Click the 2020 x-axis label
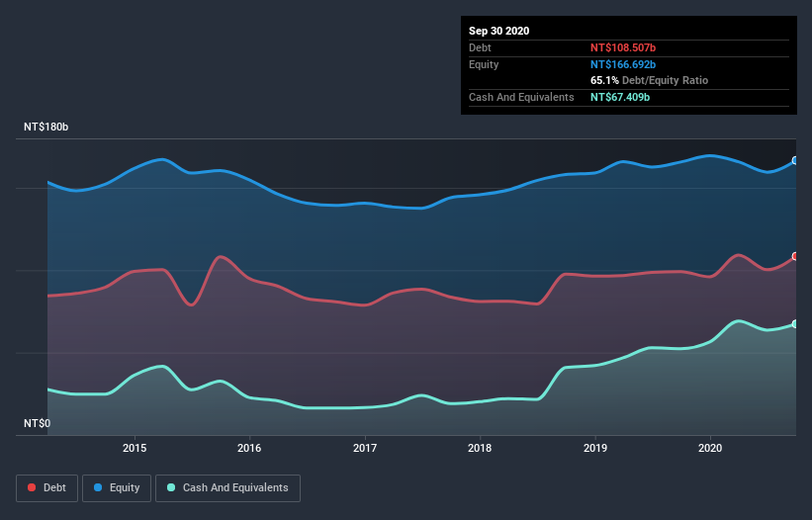 pyautogui.click(x=710, y=448)
